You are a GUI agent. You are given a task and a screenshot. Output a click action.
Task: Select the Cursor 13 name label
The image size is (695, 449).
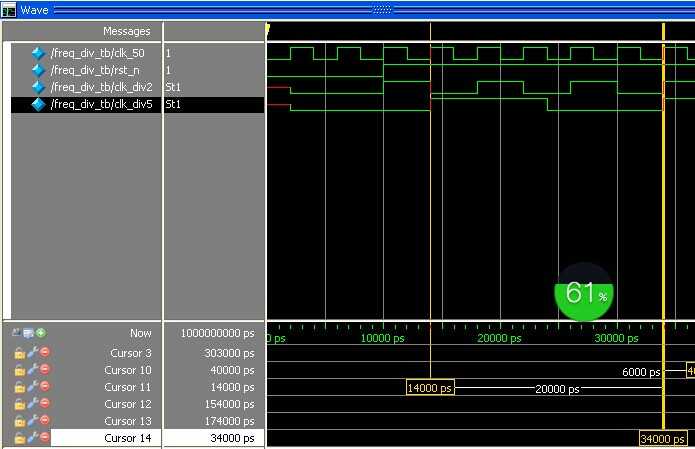[128, 421]
